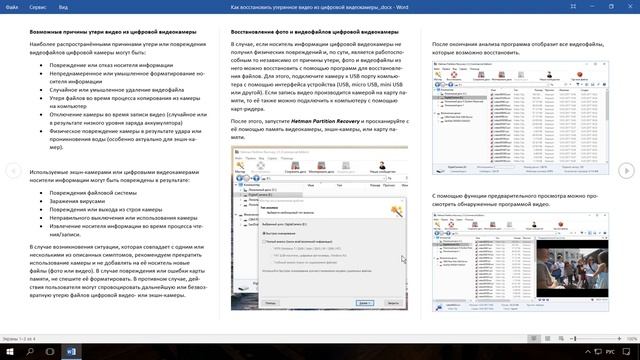The image size is (640, 360).
Task: Open the Action Center notifications
Action: [626, 351]
